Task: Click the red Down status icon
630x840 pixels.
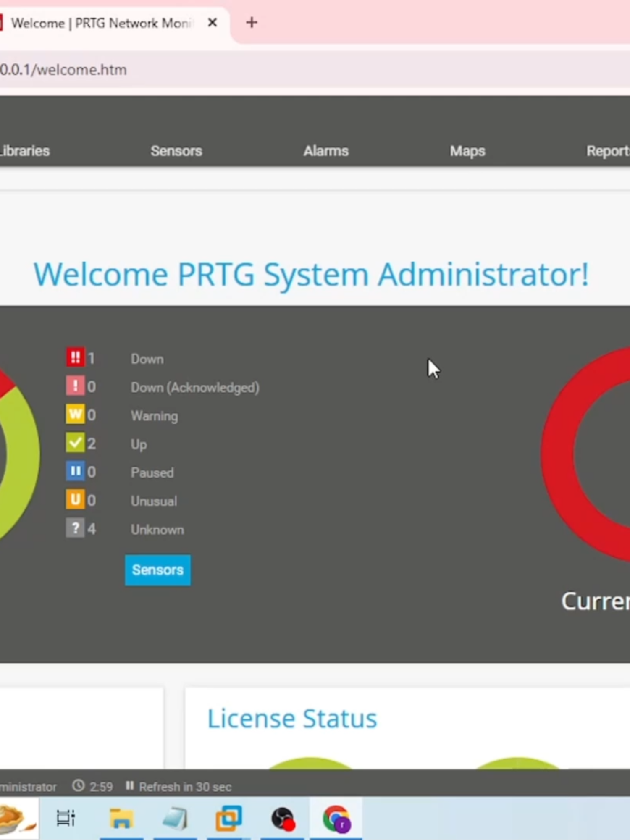Action: click(x=75, y=357)
